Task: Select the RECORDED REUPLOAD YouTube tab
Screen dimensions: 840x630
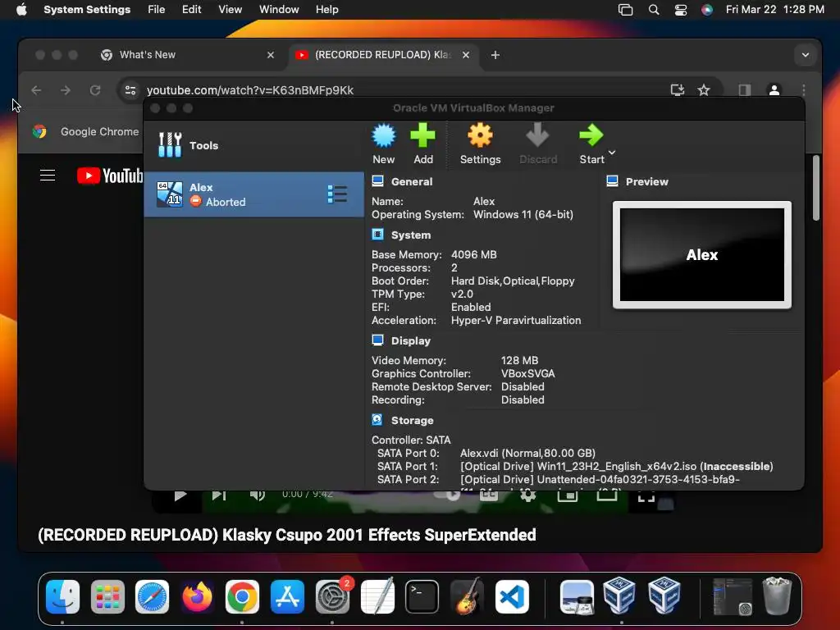Action: pos(382,55)
